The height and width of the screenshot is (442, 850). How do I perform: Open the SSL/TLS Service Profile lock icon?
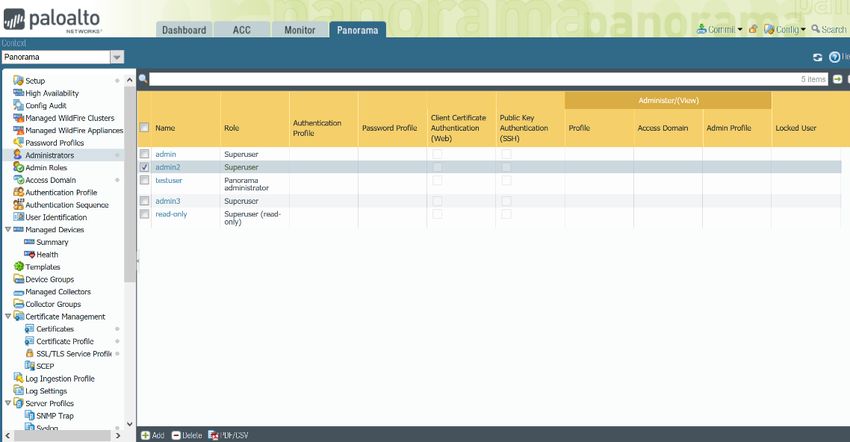pos(29,353)
